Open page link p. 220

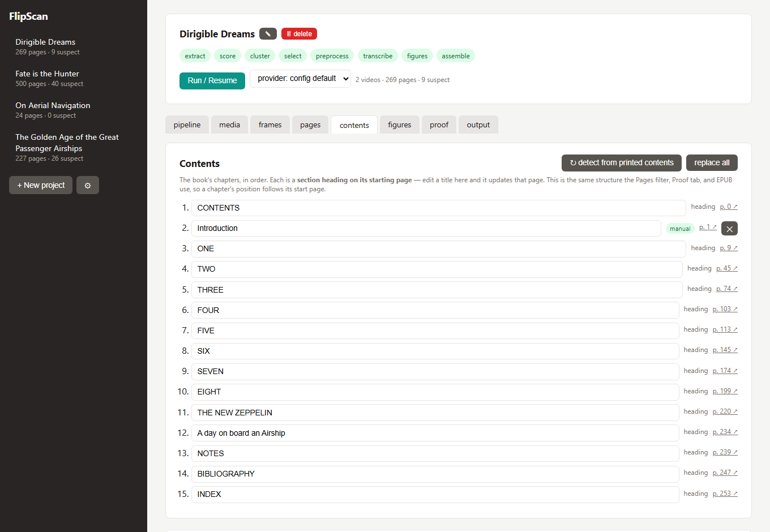coord(725,411)
